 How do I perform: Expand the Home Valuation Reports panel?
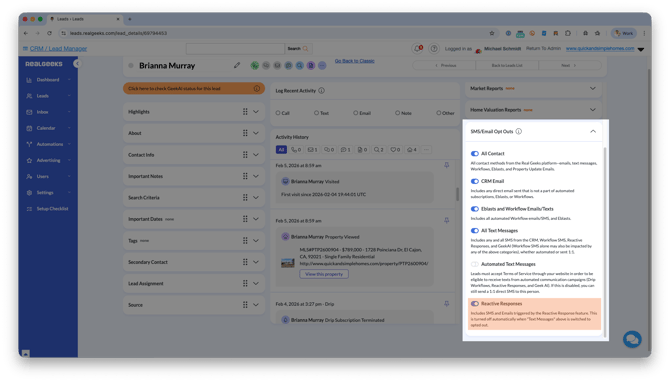coord(593,110)
